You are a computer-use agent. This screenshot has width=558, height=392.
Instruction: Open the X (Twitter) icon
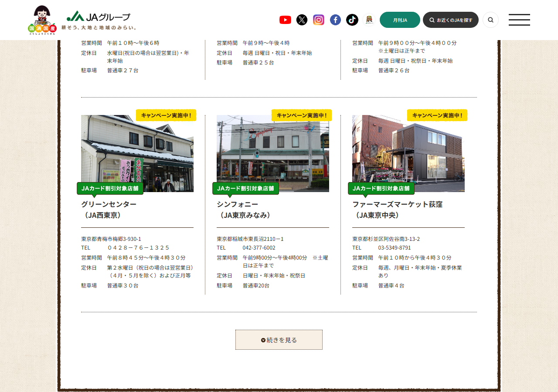302,20
